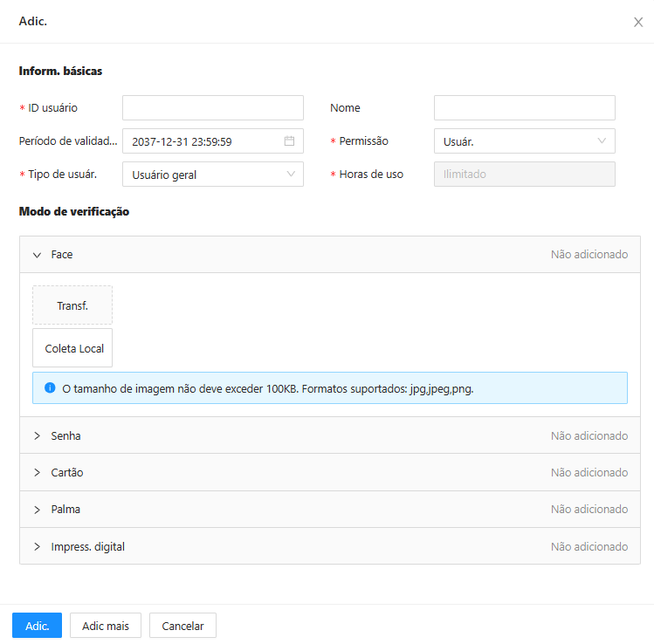Click the ID usuário input field
The image size is (654, 644).
click(x=213, y=108)
